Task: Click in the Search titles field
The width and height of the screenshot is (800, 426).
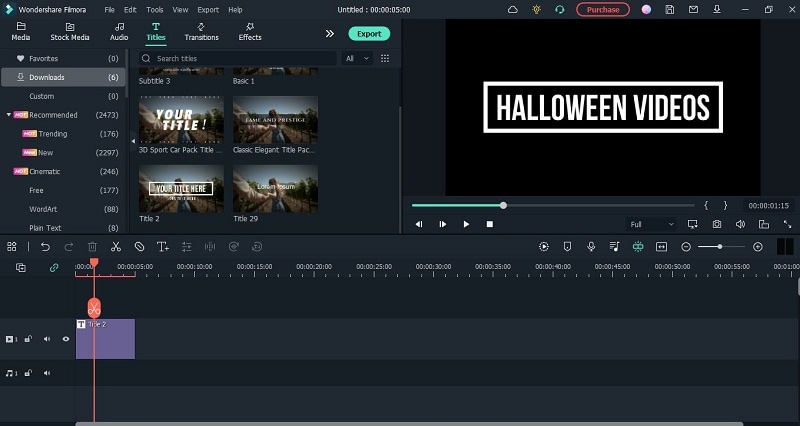Action: (x=238, y=58)
